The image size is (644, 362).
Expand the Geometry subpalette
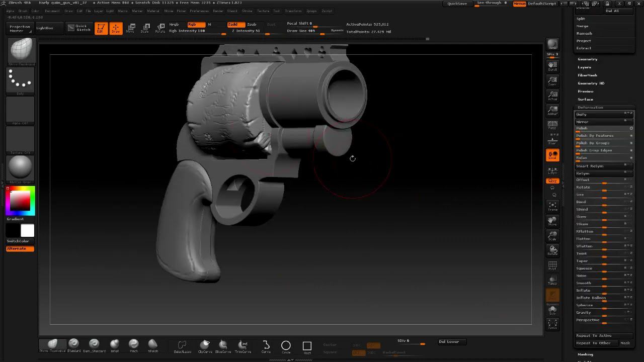pos(587,59)
